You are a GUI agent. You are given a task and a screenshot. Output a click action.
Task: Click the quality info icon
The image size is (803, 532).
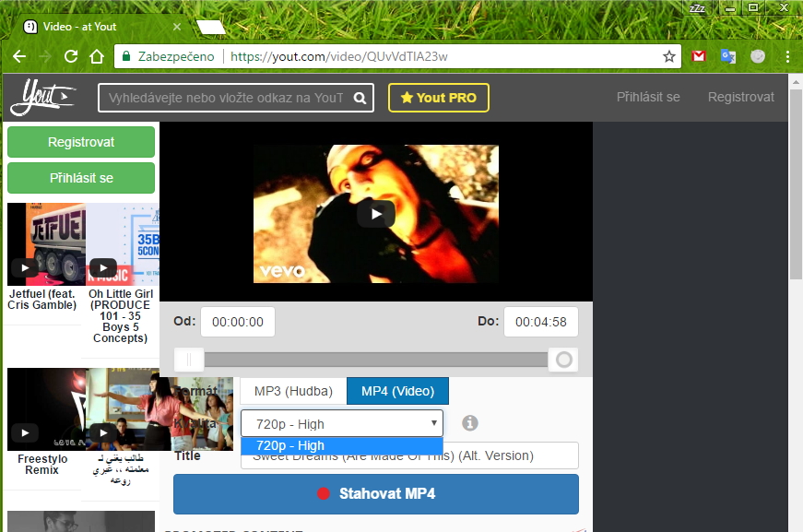[x=470, y=423]
